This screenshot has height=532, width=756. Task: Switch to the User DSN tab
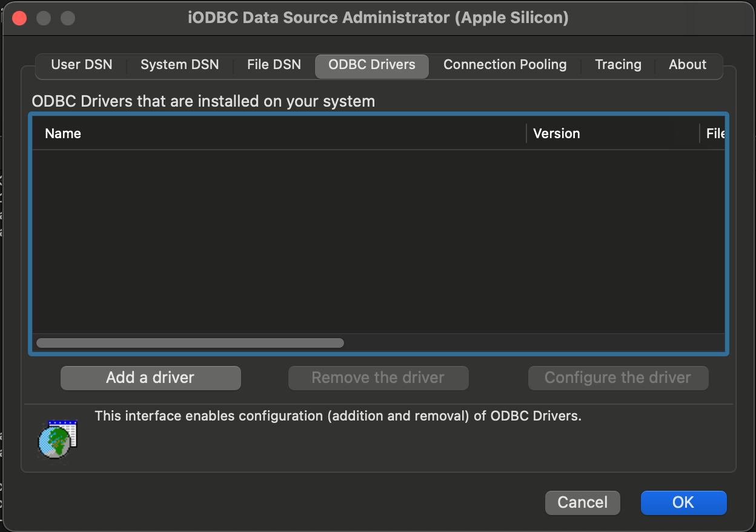(x=82, y=64)
